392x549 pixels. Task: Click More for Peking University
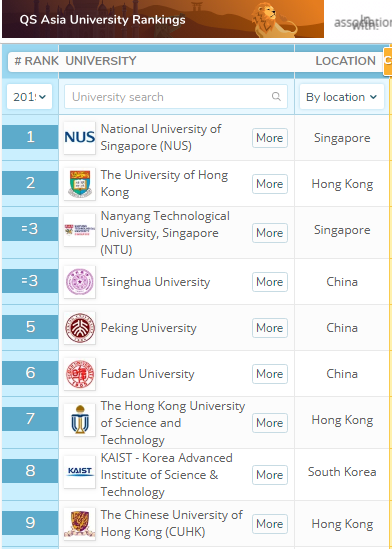270,328
